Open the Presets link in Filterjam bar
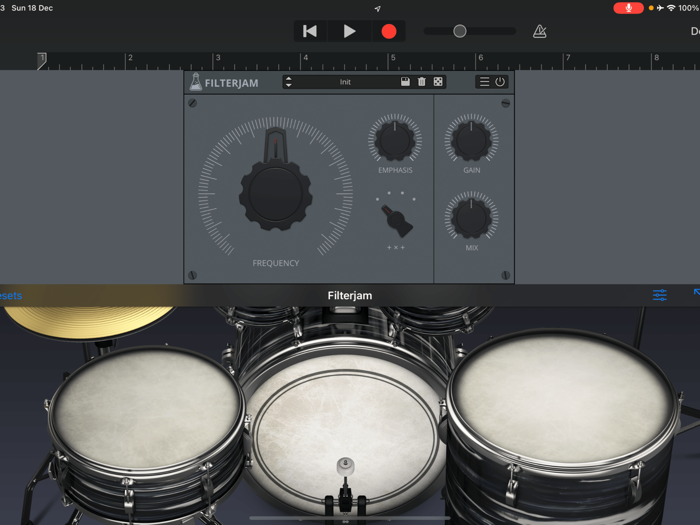700x525 pixels. (11, 296)
